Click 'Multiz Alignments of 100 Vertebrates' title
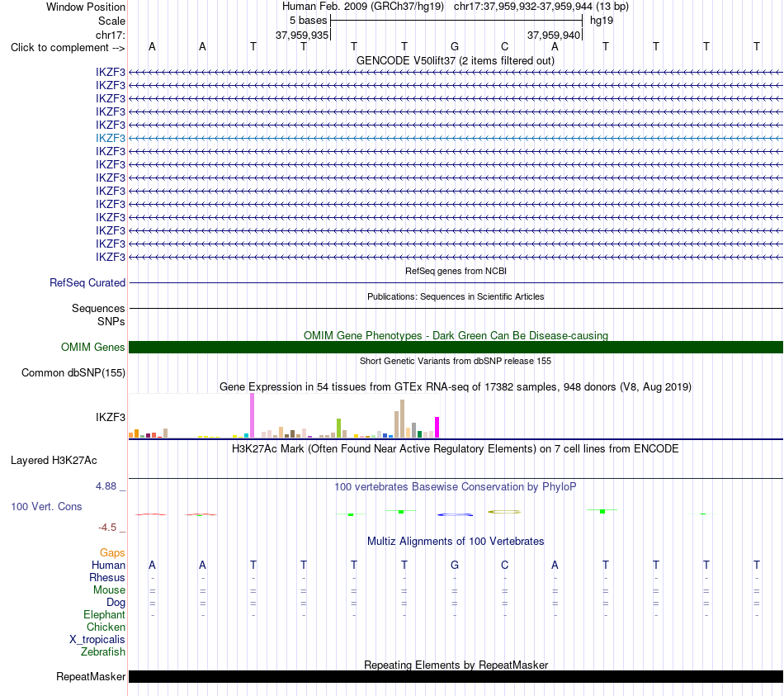Image resolution: width=784 pixels, height=696 pixels. [x=456, y=542]
